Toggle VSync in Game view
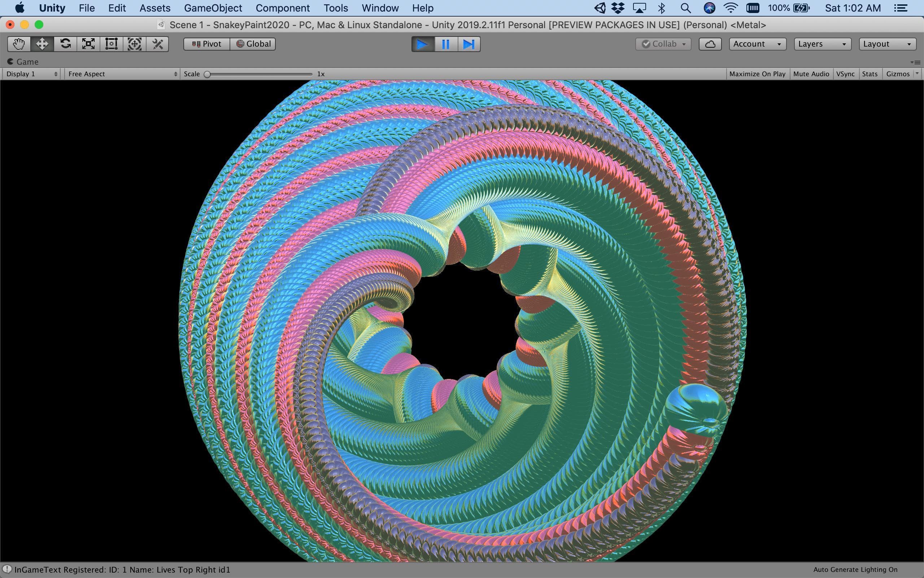This screenshot has width=924, height=578. coord(845,74)
